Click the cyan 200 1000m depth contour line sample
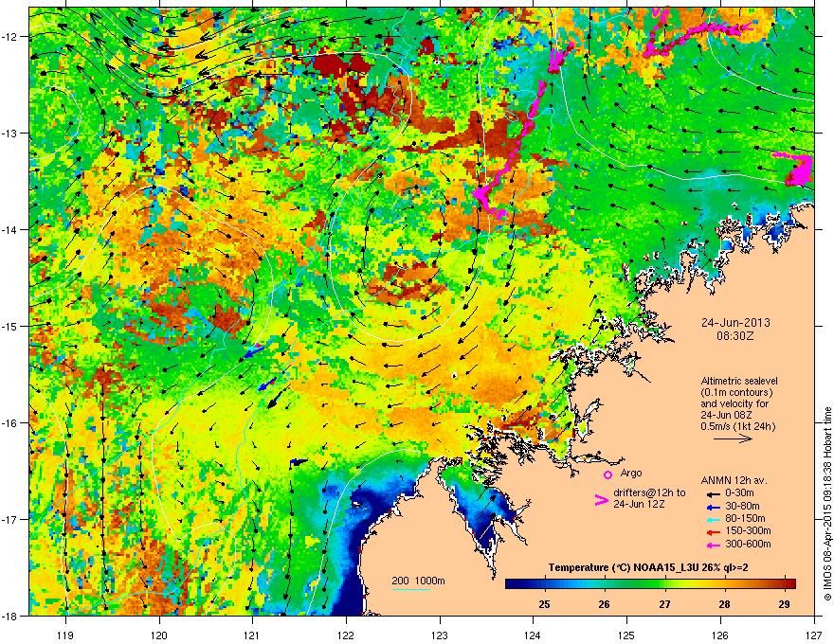Image resolution: width=834 pixels, height=644 pixels. pyautogui.click(x=411, y=589)
